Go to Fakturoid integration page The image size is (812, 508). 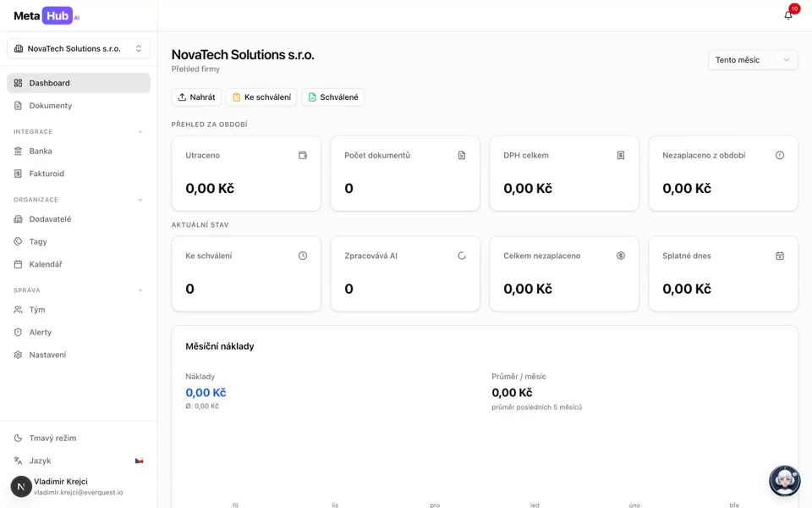pos(47,174)
